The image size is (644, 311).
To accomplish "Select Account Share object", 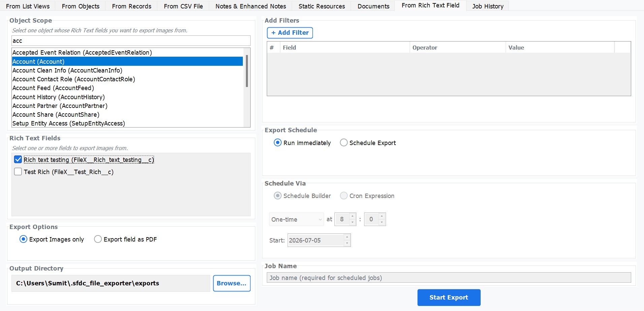I will click(127, 114).
